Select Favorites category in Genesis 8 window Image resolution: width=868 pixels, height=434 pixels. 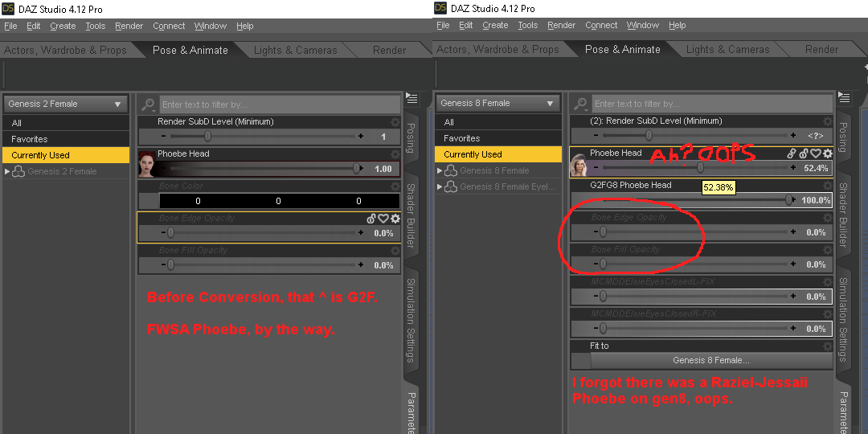(498, 138)
